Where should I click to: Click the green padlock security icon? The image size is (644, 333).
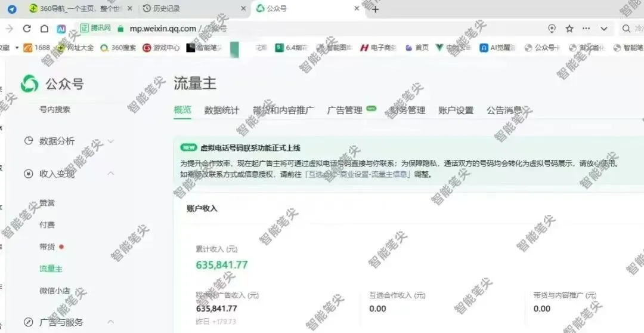120,29
